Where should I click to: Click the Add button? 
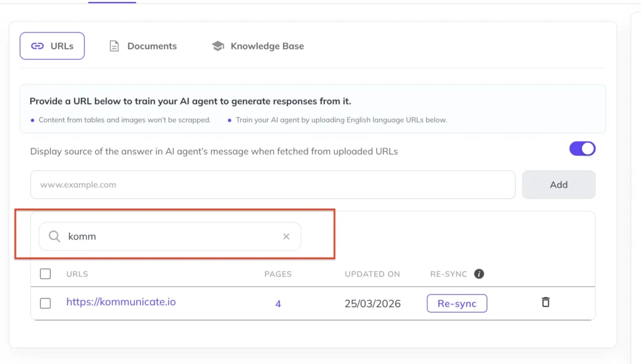click(x=558, y=185)
